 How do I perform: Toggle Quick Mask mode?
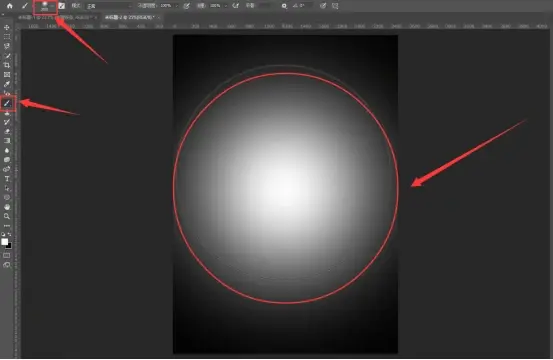coord(7,255)
